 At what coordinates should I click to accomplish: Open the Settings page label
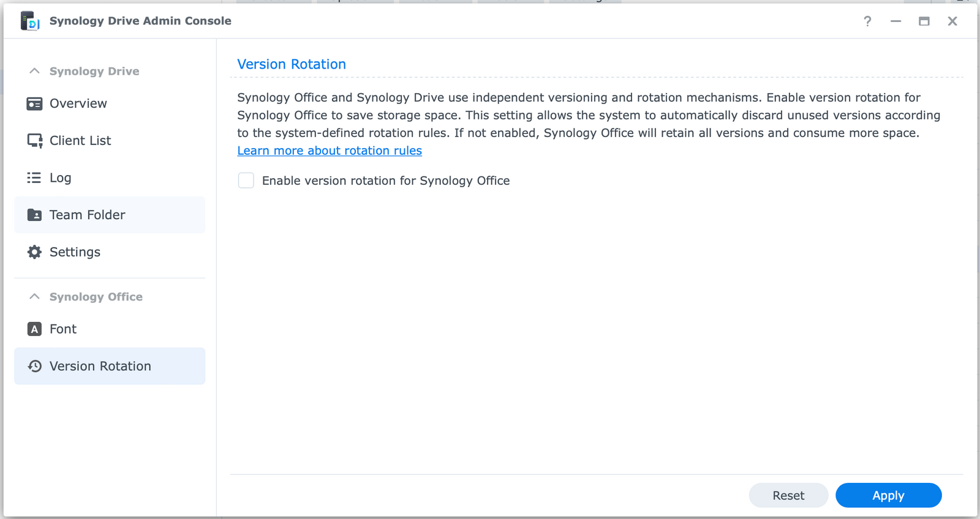click(x=75, y=252)
